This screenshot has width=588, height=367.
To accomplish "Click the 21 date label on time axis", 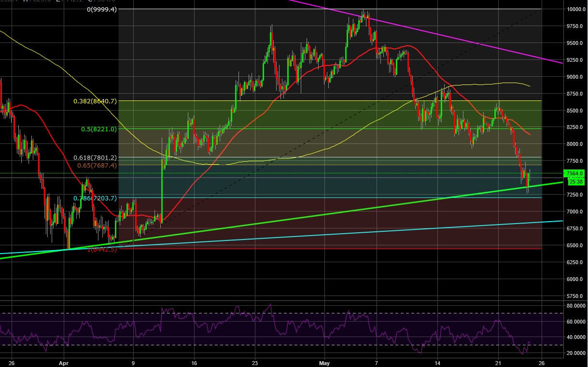I will (499, 362).
